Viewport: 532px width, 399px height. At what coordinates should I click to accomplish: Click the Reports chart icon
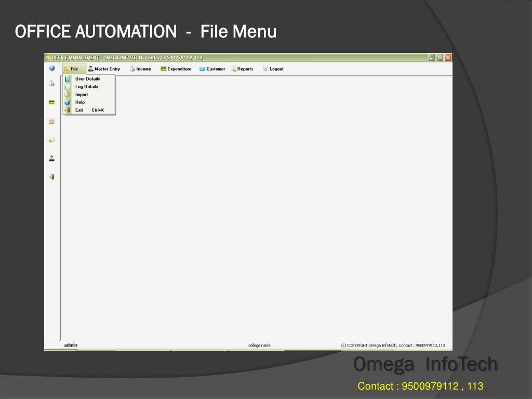click(234, 69)
